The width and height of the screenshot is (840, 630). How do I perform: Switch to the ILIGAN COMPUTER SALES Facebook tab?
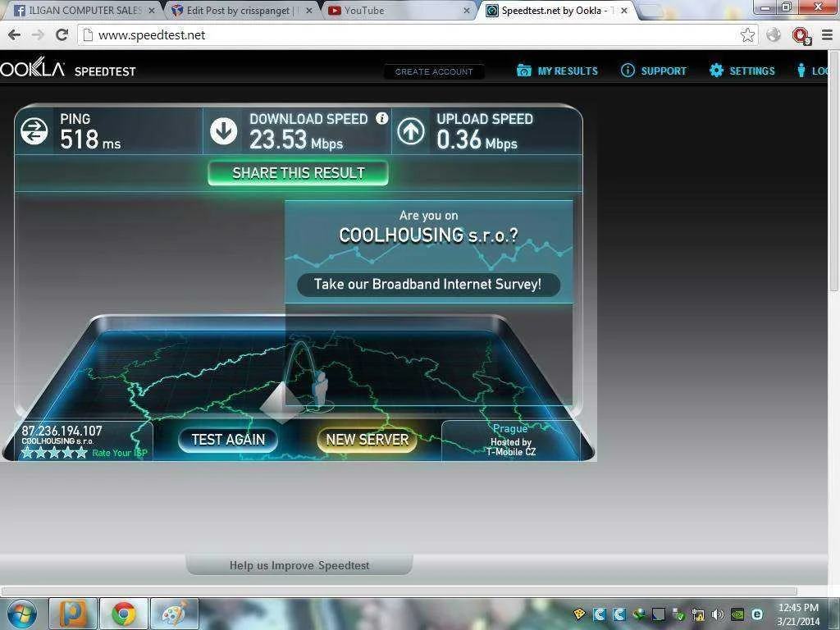(84, 11)
